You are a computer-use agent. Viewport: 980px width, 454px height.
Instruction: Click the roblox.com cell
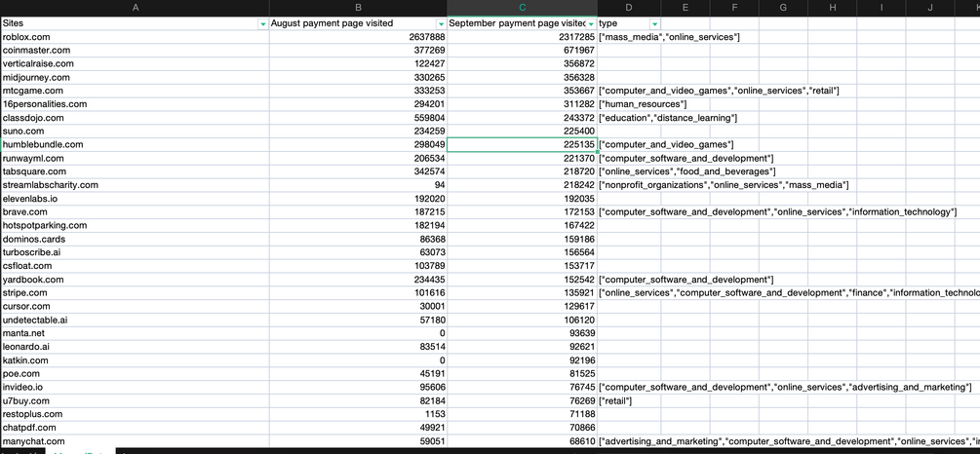(x=135, y=37)
